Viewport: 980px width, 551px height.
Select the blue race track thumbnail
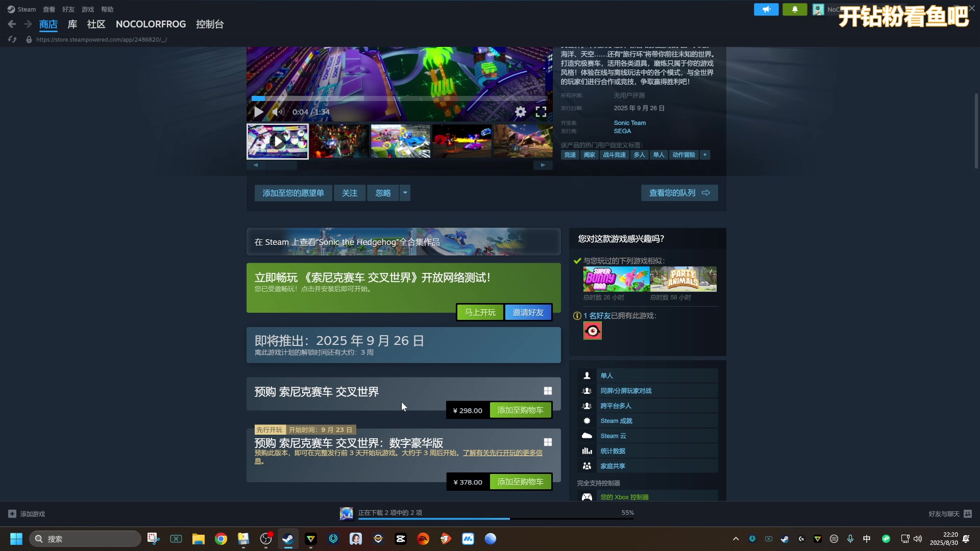pos(400,141)
